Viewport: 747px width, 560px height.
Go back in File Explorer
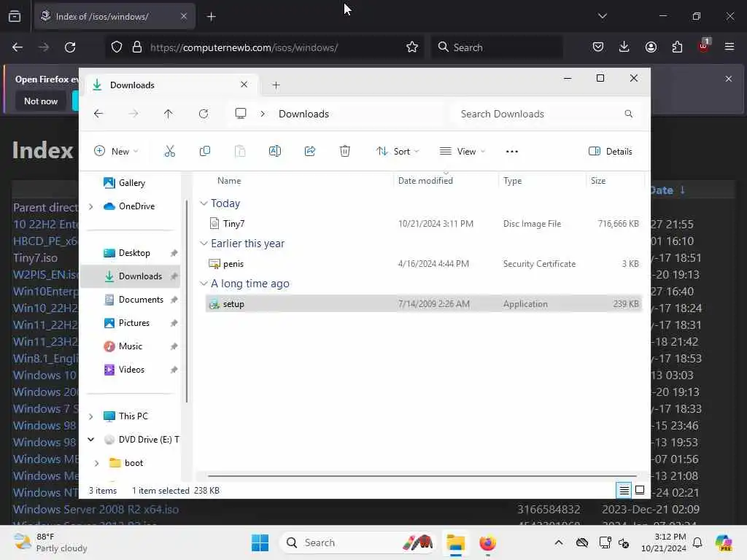click(x=98, y=114)
